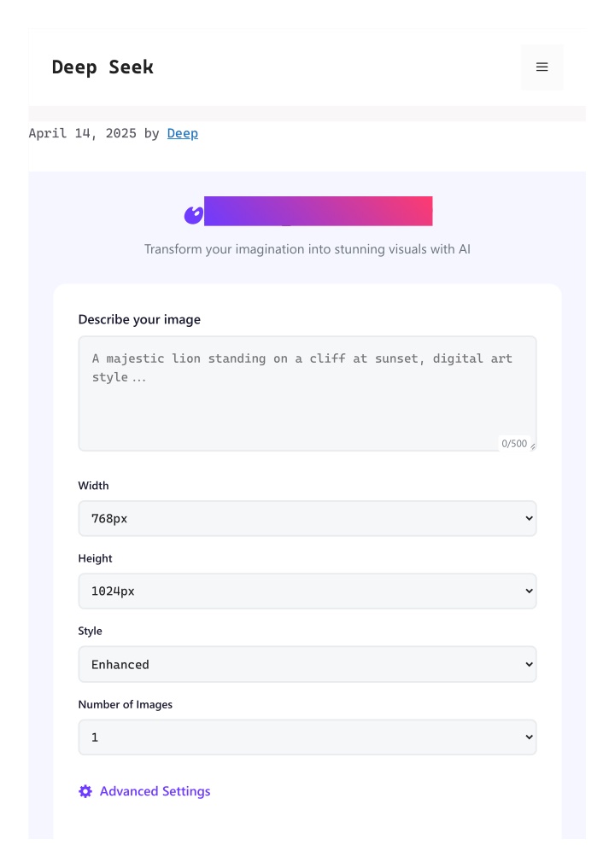Click the chevron arrow on the Style select
615x868 pixels.
point(529,664)
